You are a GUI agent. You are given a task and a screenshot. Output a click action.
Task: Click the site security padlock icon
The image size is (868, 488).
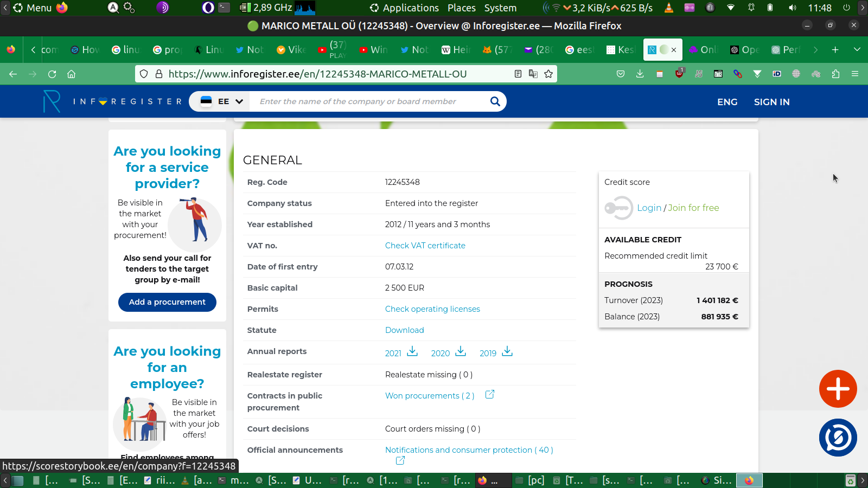(159, 74)
